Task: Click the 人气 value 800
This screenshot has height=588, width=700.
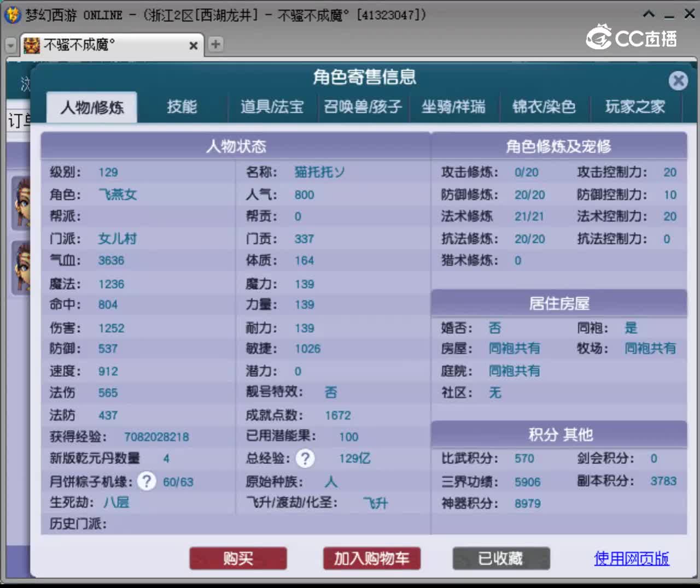Action: coord(304,195)
